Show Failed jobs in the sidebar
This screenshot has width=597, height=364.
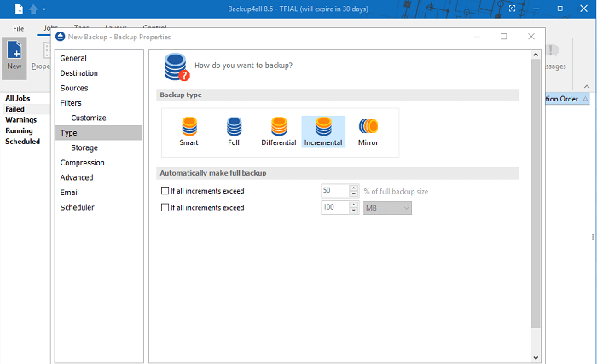coord(15,109)
